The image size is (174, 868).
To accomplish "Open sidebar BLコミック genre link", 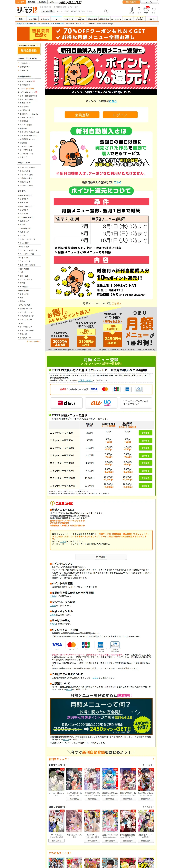I will click(24, 221).
